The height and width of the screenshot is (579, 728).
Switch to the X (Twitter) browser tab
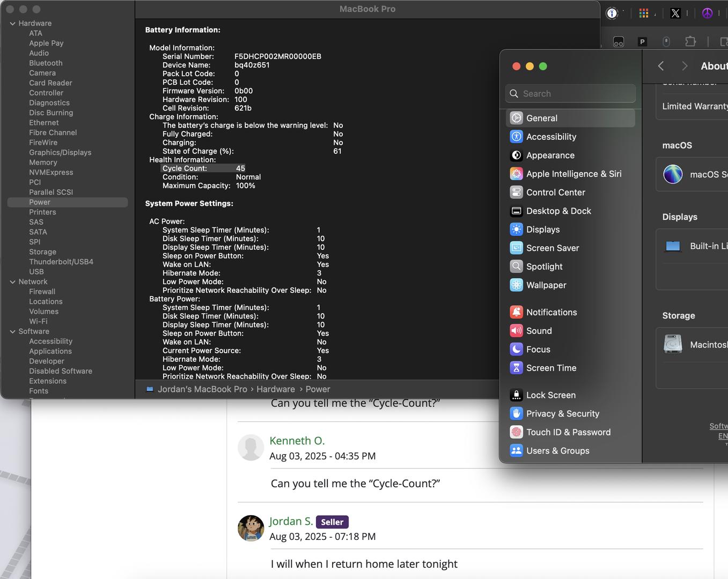(x=675, y=13)
